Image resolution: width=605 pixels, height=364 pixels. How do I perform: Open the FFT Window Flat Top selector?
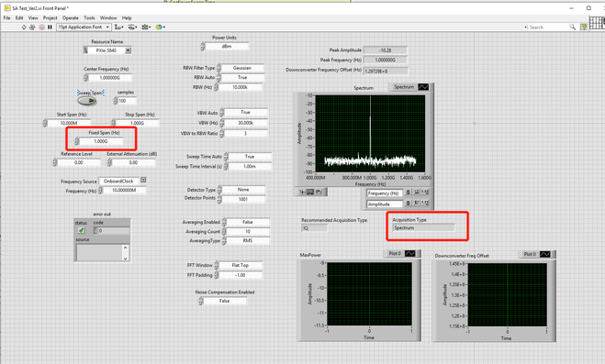coord(240,265)
